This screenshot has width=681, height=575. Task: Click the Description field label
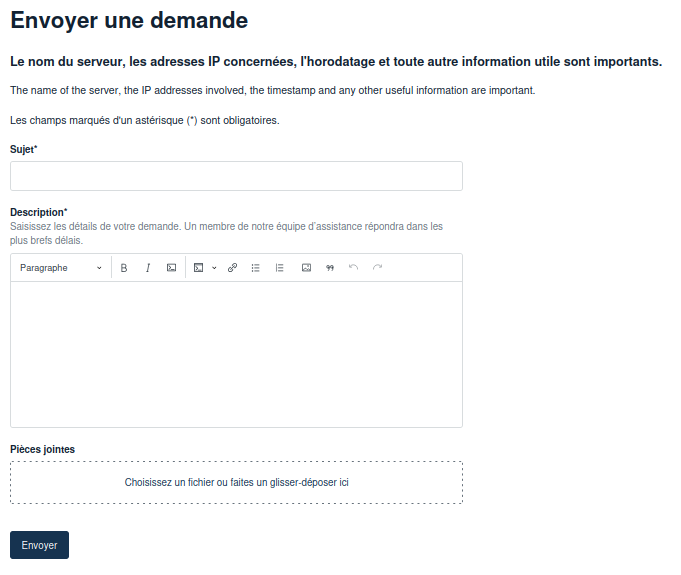pos(38,212)
